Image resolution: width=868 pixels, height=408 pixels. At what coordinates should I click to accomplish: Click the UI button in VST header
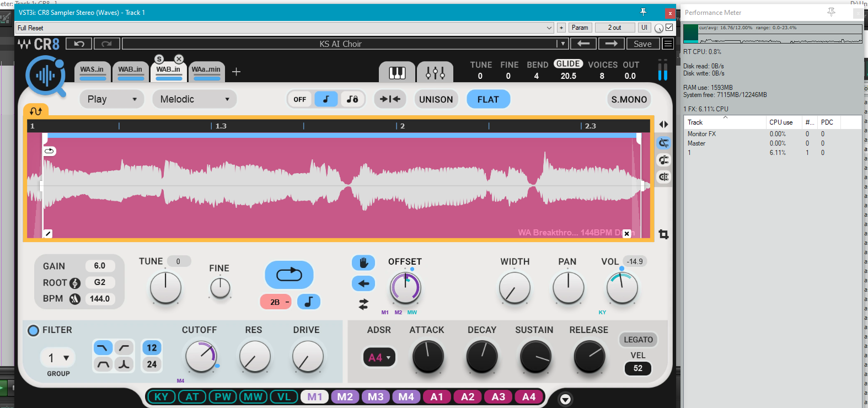pyautogui.click(x=644, y=28)
